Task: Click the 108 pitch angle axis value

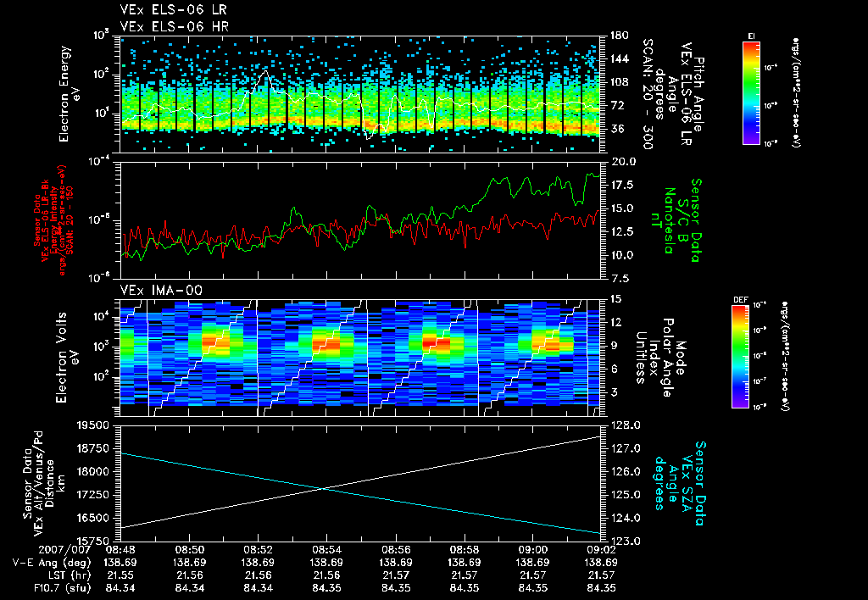Action: point(620,82)
